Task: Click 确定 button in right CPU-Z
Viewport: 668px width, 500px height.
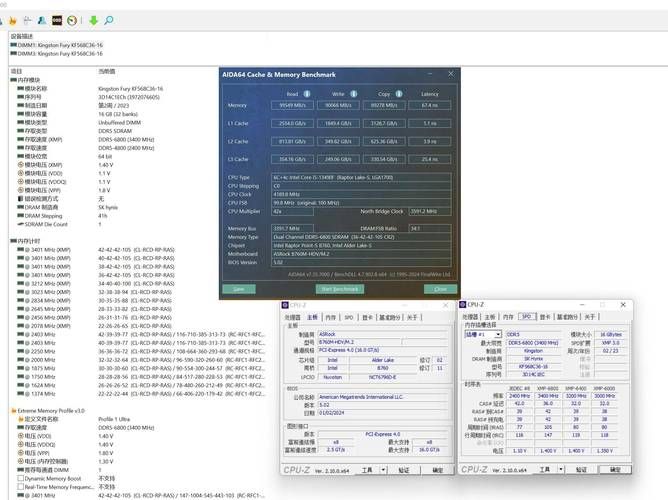Action: click(615, 469)
